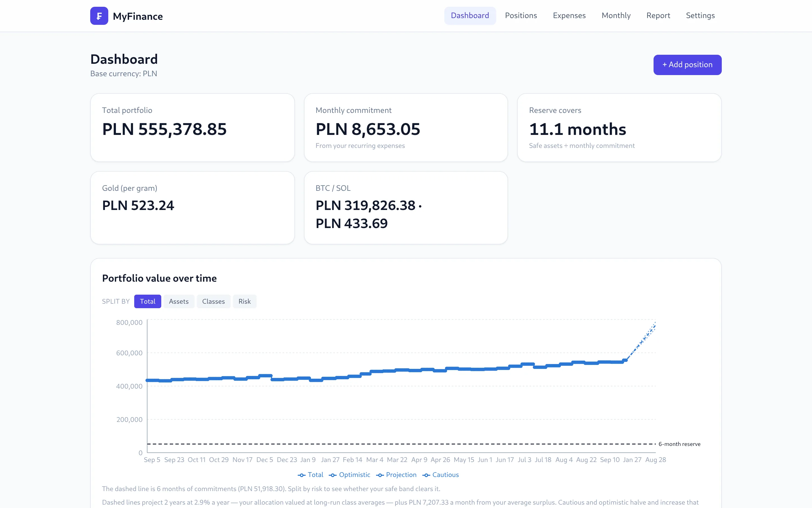
Task: Click the Portfolio value over time heading
Action: 159,278
